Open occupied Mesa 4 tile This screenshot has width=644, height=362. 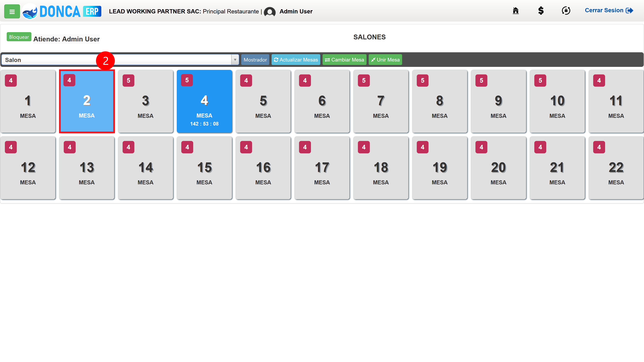(204, 101)
